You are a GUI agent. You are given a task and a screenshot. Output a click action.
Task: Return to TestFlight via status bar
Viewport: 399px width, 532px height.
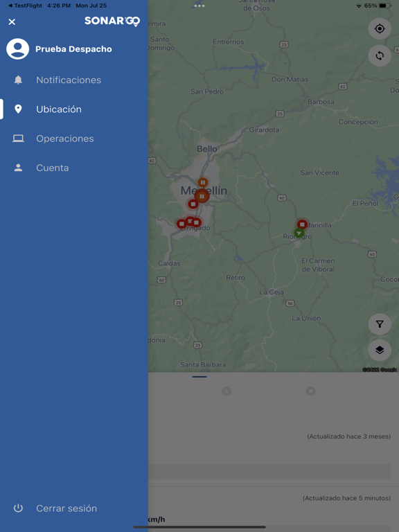tap(25, 6)
